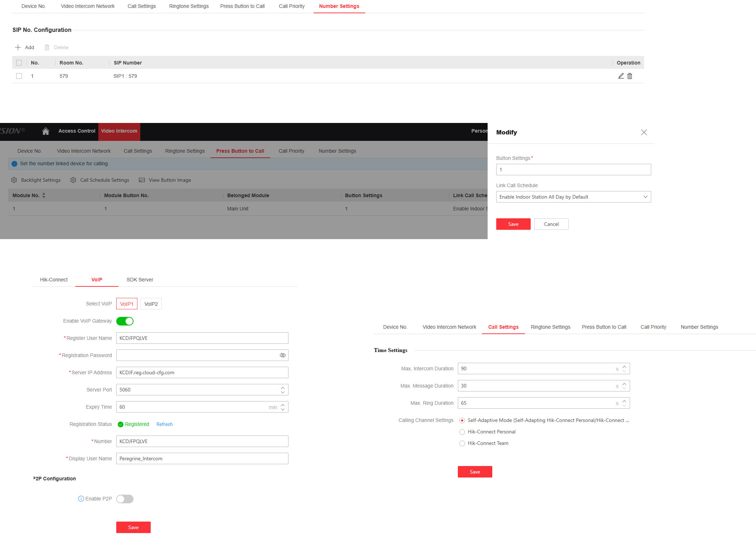Open the Ringtone Settings tab at the top
This screenshot has width=756, height=537.
tap(189, 6)
